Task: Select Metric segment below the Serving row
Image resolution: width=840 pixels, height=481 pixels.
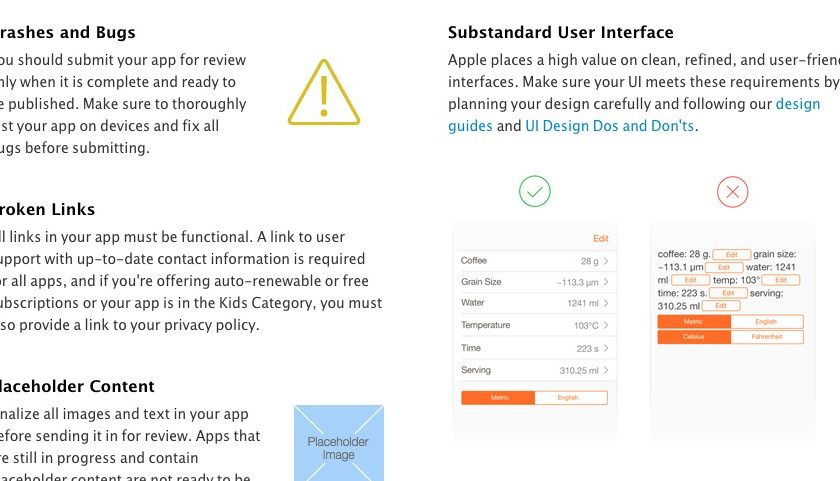Action: click(499, 398)
